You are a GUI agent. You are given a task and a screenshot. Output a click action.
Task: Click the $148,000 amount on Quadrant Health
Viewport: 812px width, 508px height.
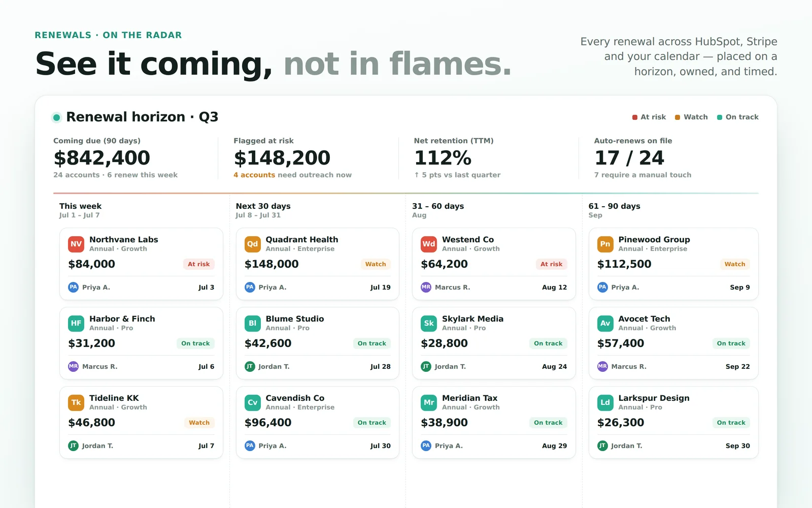pos(272,264)
